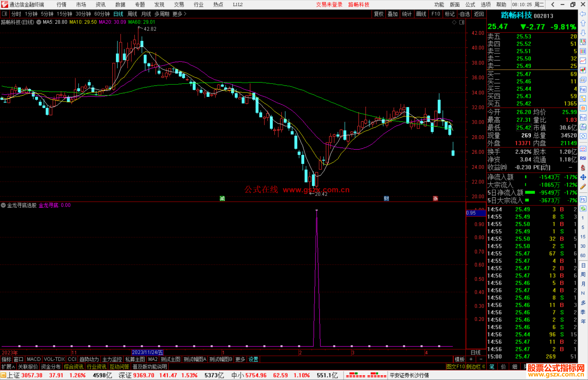588x380 pixels.
Task: Click the 2023/11/24 date marker on timeline
Action: click(147, 352)
